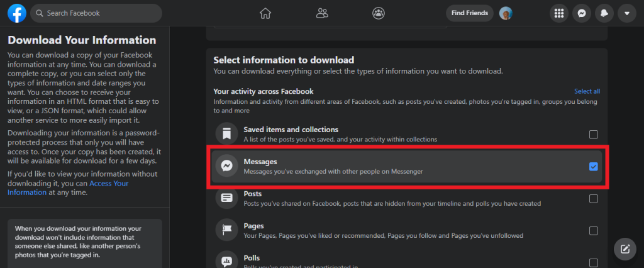Click the "Saved items and collections" title
The image size is (644, 268).
click(291, 130)
